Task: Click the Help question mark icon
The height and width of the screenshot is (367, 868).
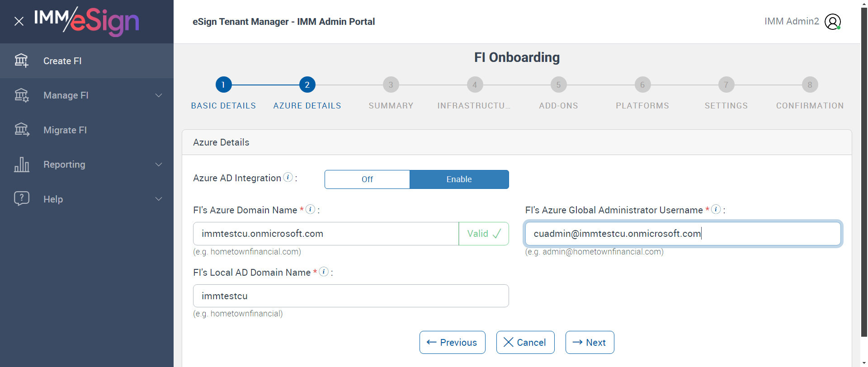Action: [21, 199]
